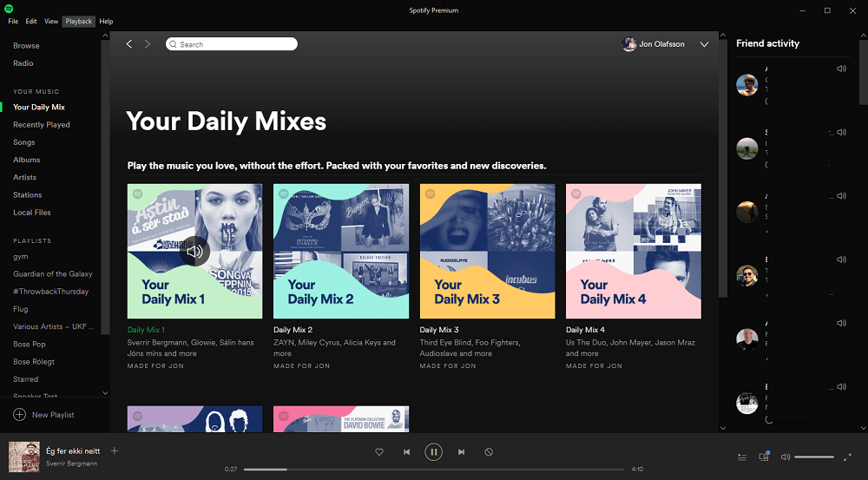This screenshot has width=868, height=480.
Task: Click the fourth friend avatar with sunglasses
Action: 746,276
